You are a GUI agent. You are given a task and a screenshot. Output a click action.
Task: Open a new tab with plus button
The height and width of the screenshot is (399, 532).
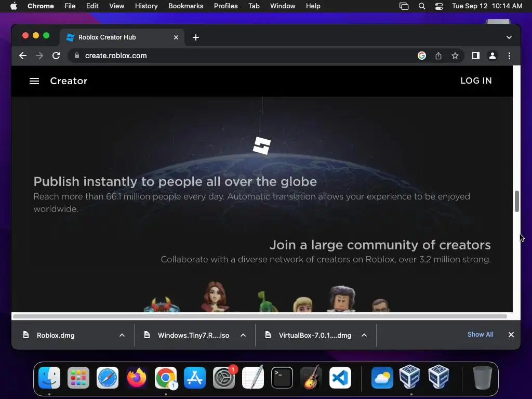196,37
